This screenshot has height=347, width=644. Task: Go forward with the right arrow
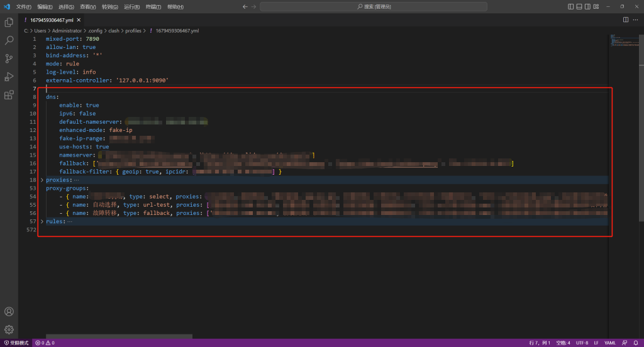point(253,6)
